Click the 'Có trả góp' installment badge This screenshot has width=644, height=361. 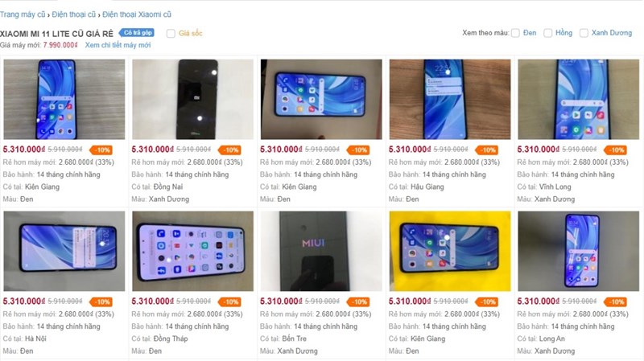click(136, 33)
